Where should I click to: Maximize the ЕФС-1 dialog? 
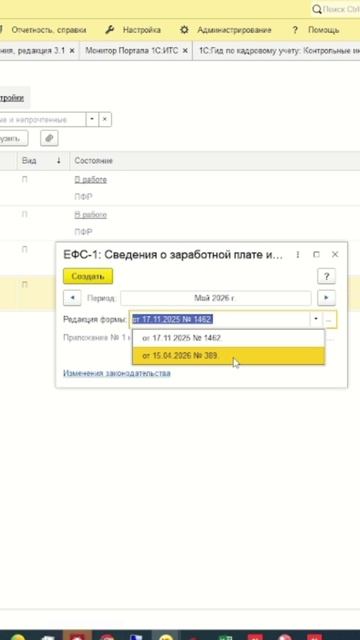[316, 255]
